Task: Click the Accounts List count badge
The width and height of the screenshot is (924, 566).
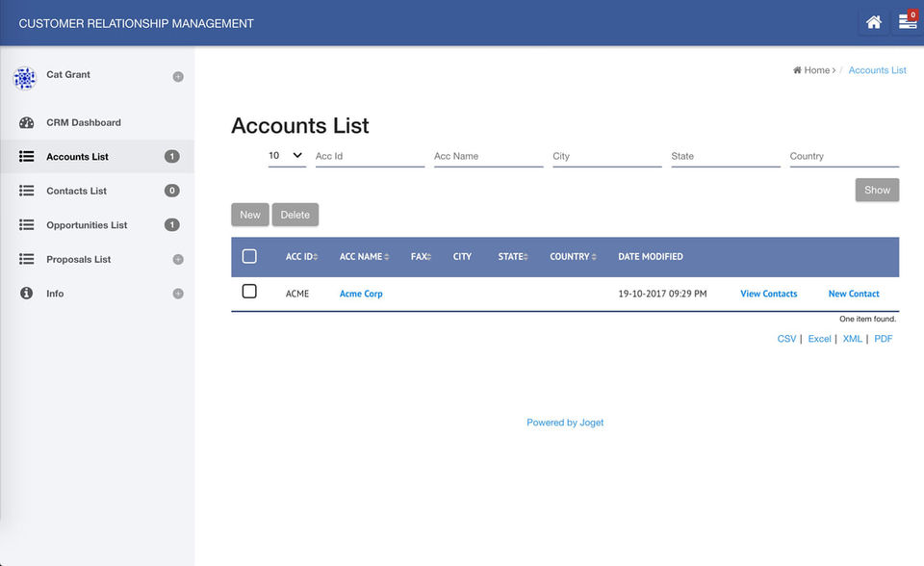Action: (171, 156)
